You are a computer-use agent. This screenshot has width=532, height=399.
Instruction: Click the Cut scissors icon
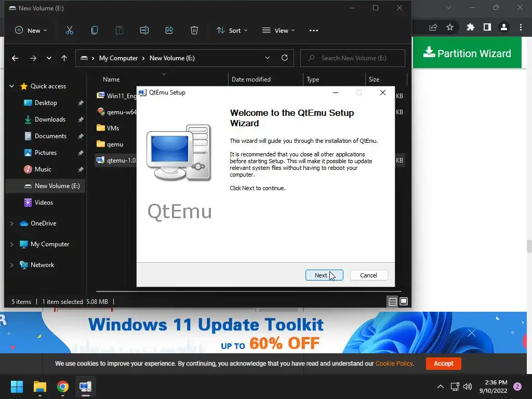click(69, 31)
